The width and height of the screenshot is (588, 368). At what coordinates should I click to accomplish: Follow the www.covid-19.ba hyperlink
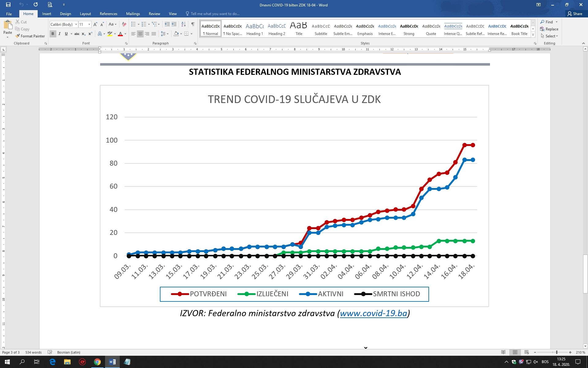373,313
